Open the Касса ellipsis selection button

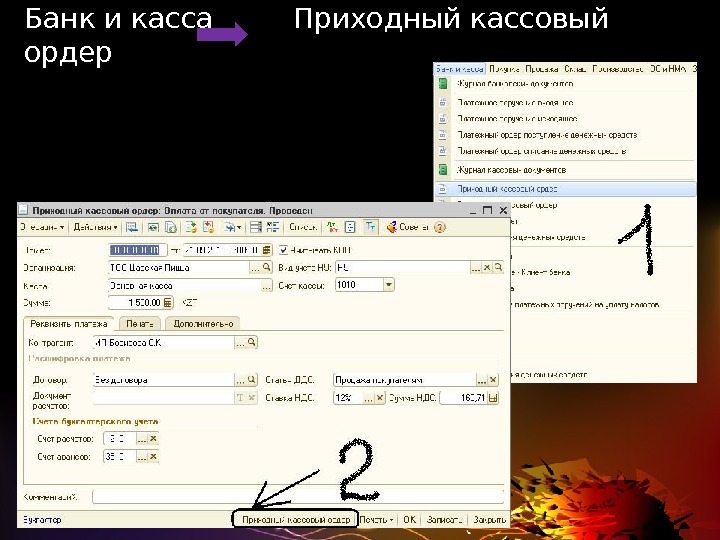coord(267,286)
